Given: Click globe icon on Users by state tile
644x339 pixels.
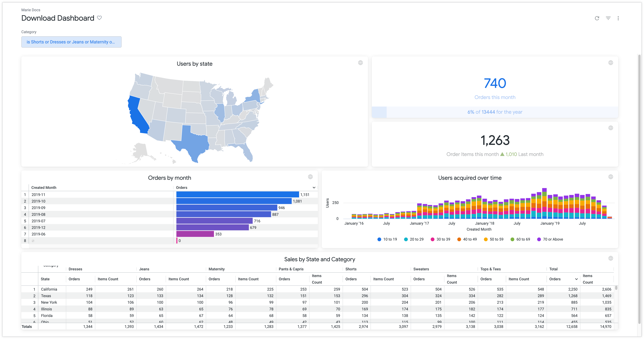Looking at the screenshot, I should point(360,63).
